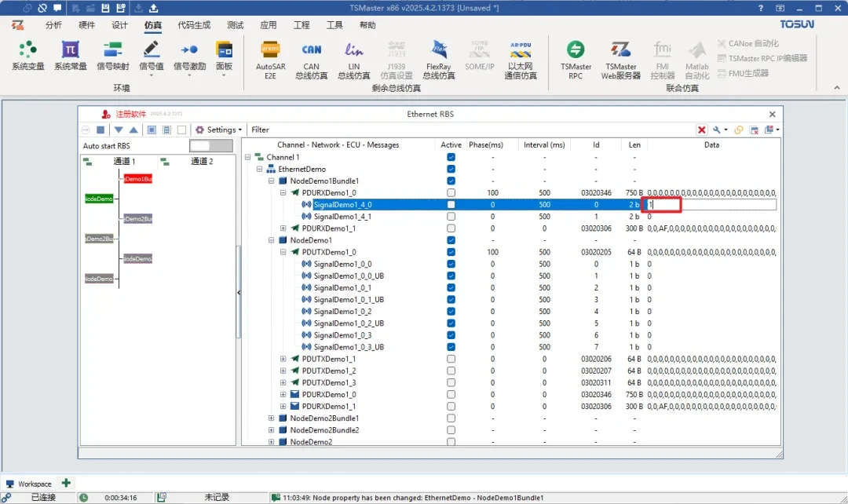Switch to the 测试 ribbon tab
The width and height of the screenshot is (848, 504).
tap(234, 25)
